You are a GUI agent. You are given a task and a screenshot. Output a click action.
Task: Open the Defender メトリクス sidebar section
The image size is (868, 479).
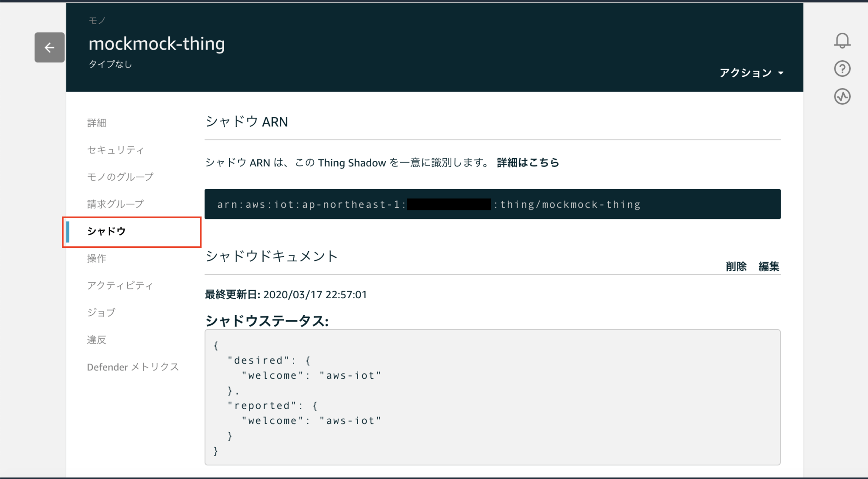pos(133,367)
